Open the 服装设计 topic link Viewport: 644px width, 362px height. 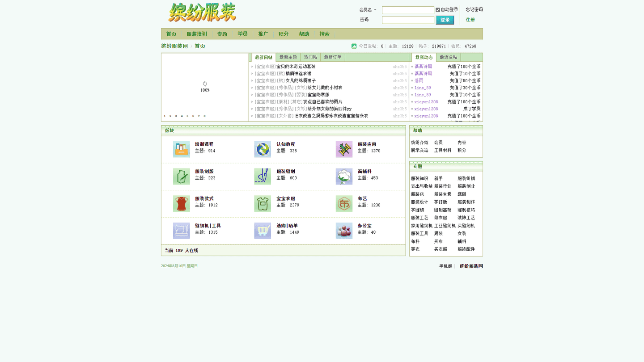[x=419, y=202]
